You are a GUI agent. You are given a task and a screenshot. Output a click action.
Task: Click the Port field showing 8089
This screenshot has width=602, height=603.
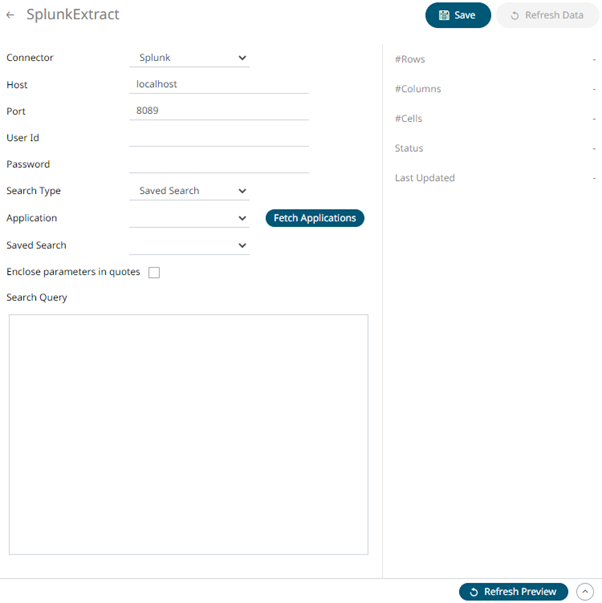click(219, 111)
